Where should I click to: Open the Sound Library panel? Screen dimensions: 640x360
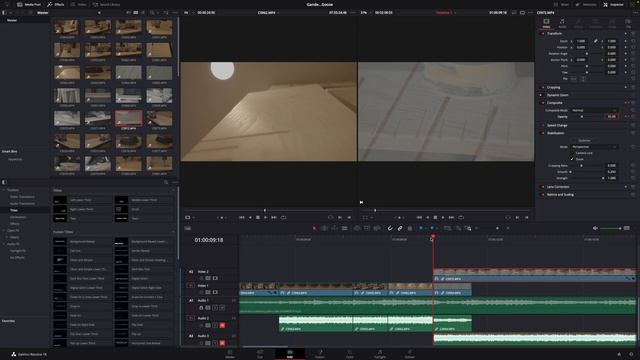point(106,4)
